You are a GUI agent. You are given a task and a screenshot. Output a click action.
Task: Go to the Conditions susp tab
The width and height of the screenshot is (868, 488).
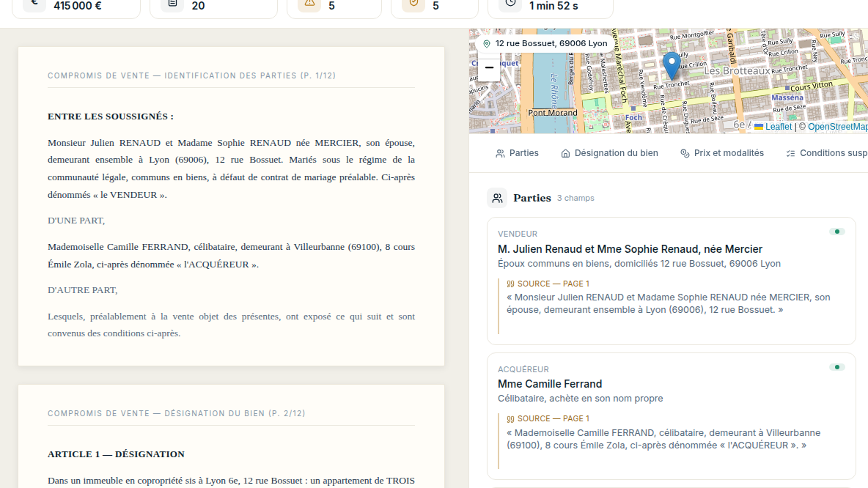coord(826,153)
